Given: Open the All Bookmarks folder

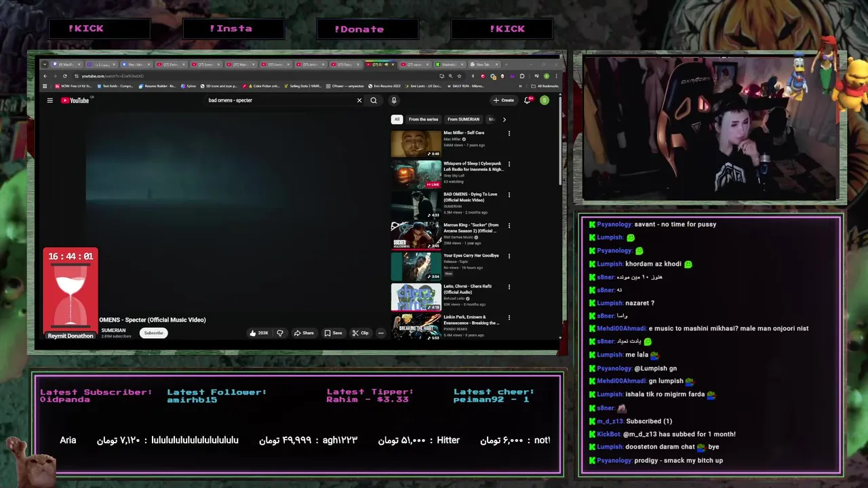Looking at the screenshot, I should tap(544, 86).
